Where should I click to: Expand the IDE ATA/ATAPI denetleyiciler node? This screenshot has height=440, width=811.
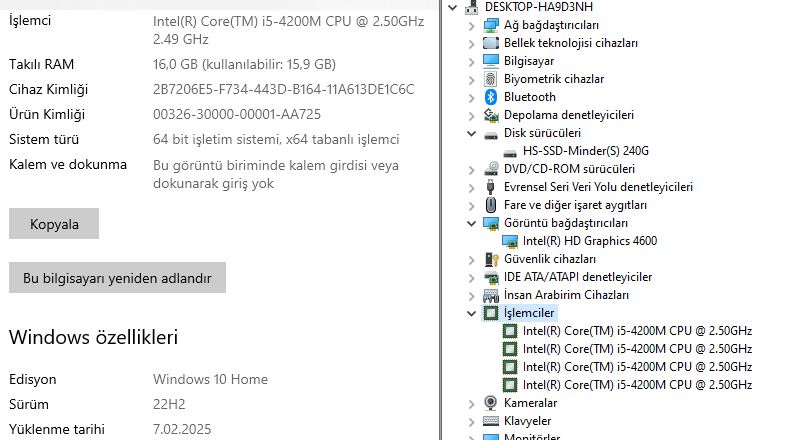coord(471,278)
